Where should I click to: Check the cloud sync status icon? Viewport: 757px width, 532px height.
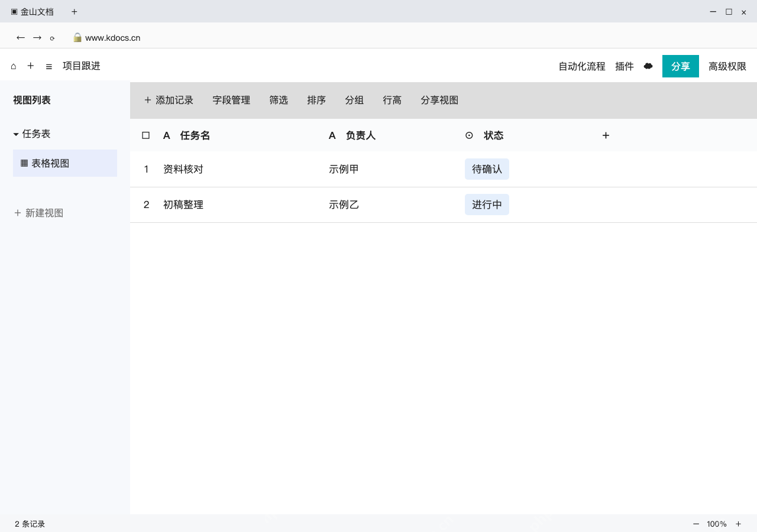pyautogui.click(x=648, y=66)
